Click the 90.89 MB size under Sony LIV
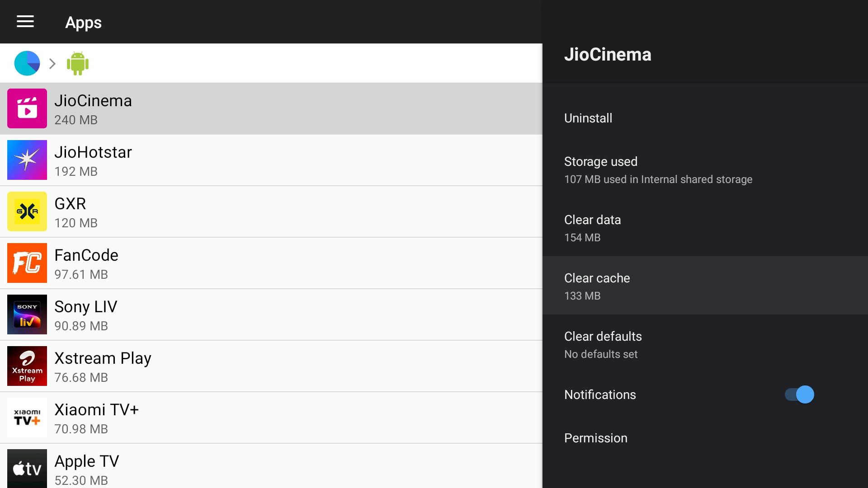Image resolution: width=868 pixels, height=488 pixels. click(x=81, y=326)
